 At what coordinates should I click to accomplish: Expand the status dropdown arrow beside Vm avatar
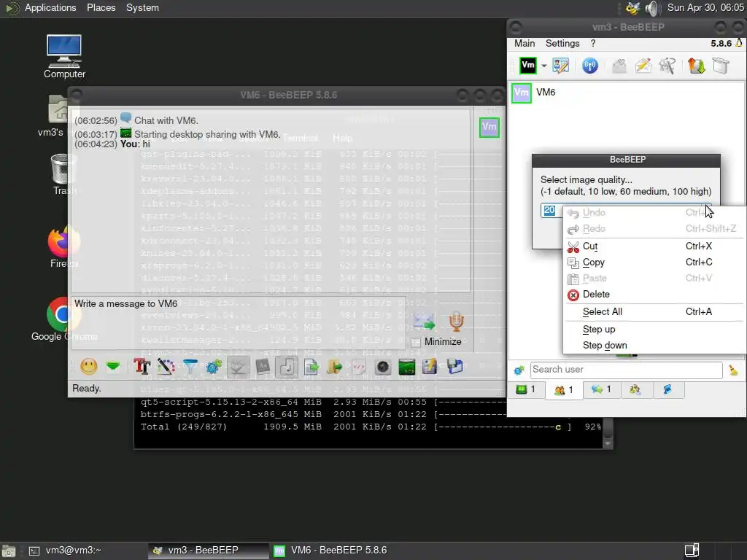(543, 66)
